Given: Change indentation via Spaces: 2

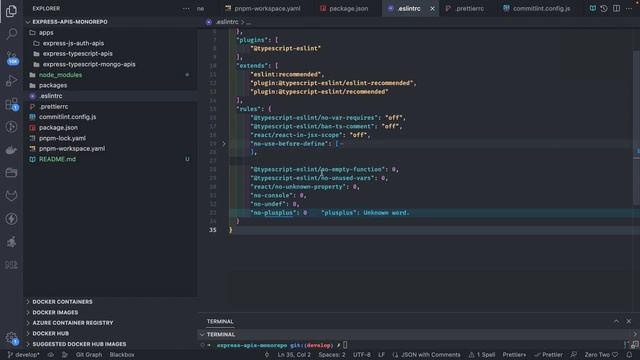Looking at the screenshot, I should (332, 355).
